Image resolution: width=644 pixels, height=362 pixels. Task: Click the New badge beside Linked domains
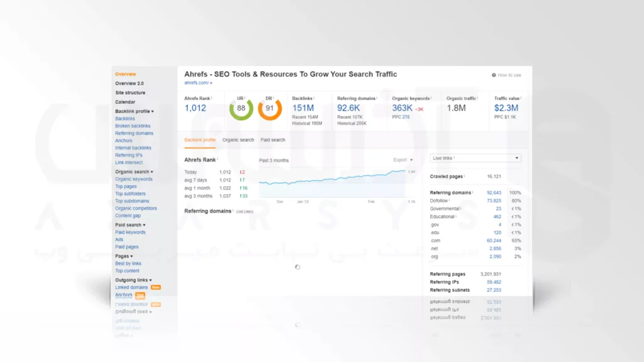(x=156, y=287)
